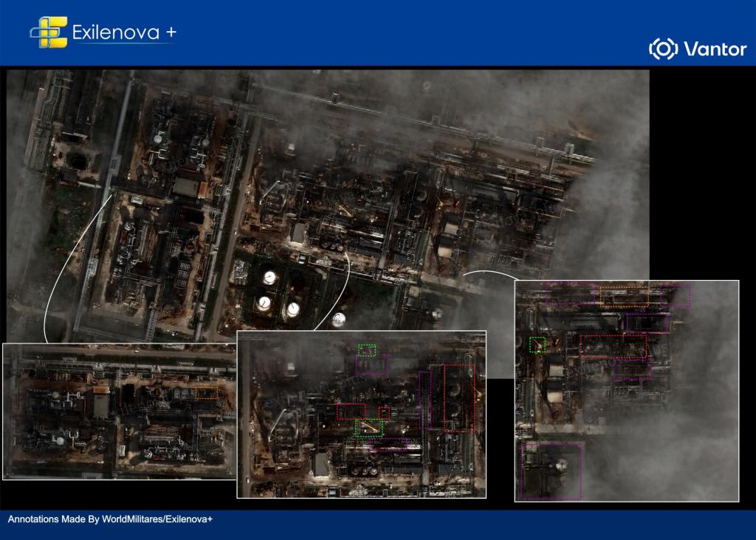
Task: Open the left inset refinery thumbnail
Action: click(x=119, y=411)
